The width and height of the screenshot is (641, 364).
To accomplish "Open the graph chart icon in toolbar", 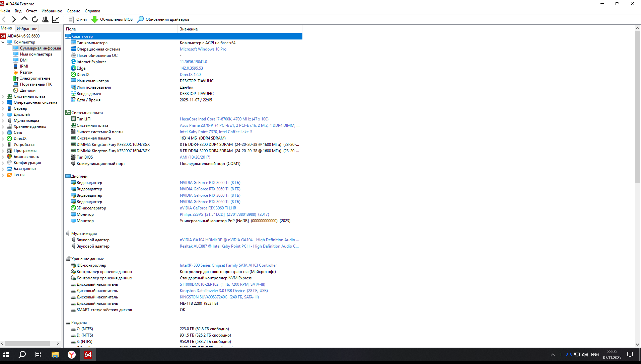I will pyautogui.click(x=56, y=19).
